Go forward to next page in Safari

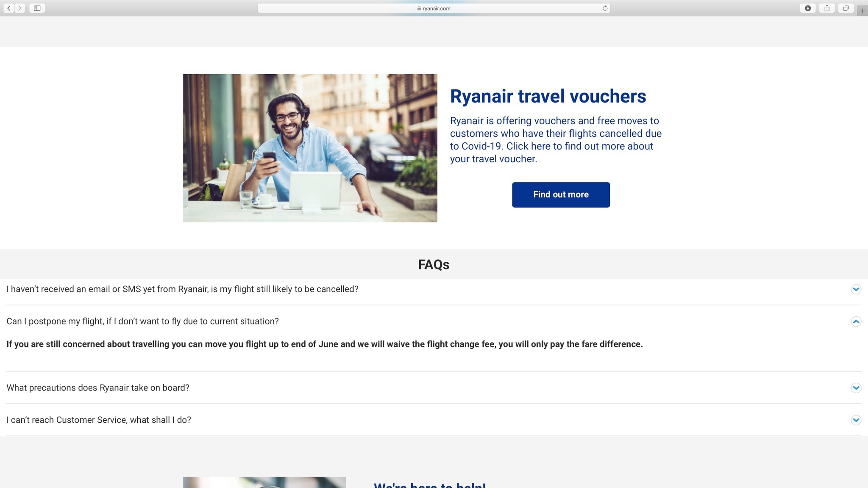click(x=19, y=8)
